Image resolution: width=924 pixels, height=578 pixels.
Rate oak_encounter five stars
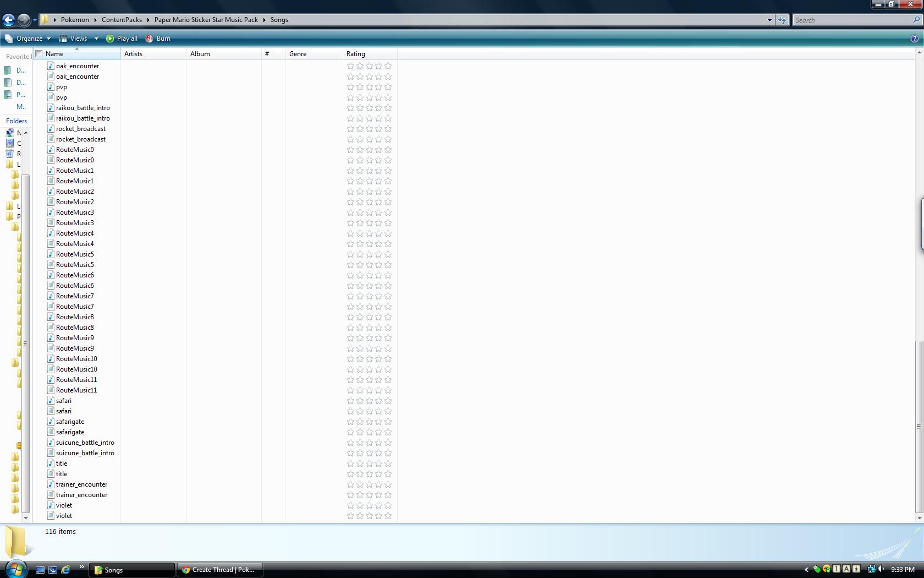coord(388,66)
